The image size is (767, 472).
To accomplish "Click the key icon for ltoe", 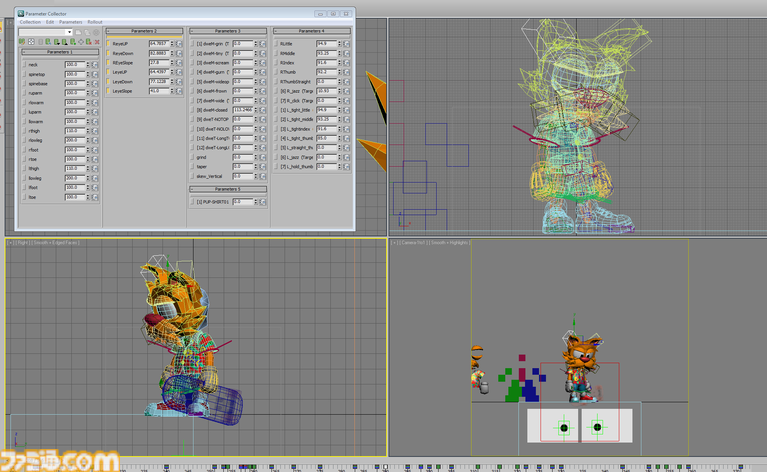I will 95,197.
